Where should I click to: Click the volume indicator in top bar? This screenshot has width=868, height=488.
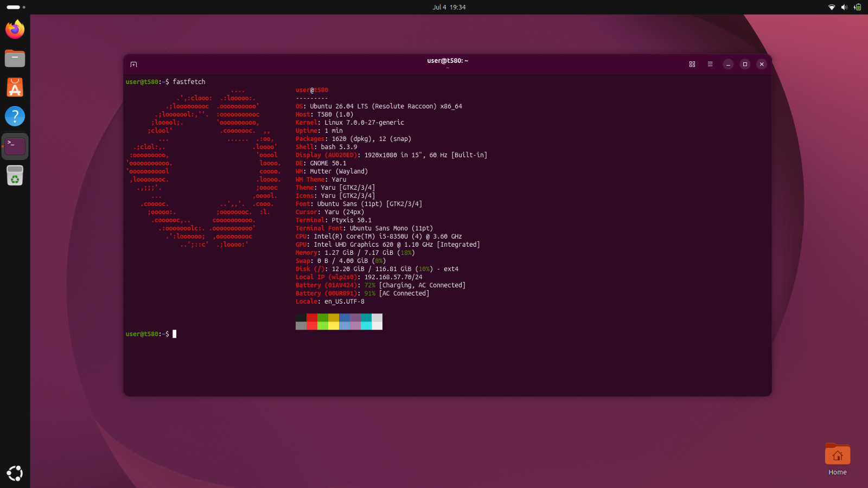pos(844,7)
